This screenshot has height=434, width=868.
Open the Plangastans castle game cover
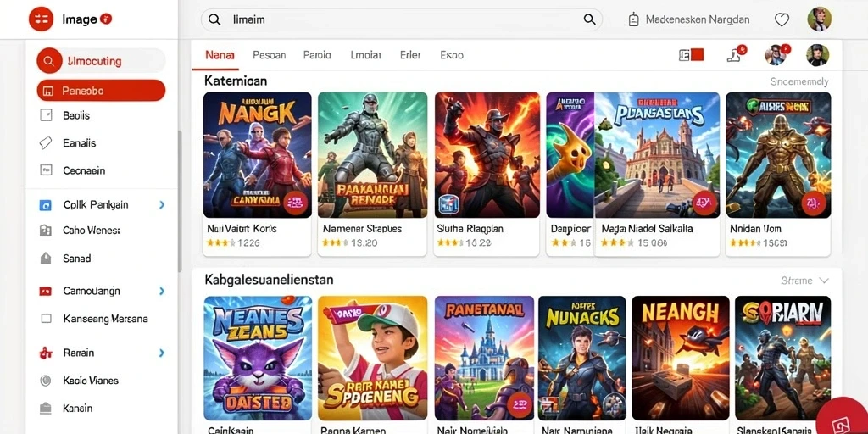pos(657,155)
